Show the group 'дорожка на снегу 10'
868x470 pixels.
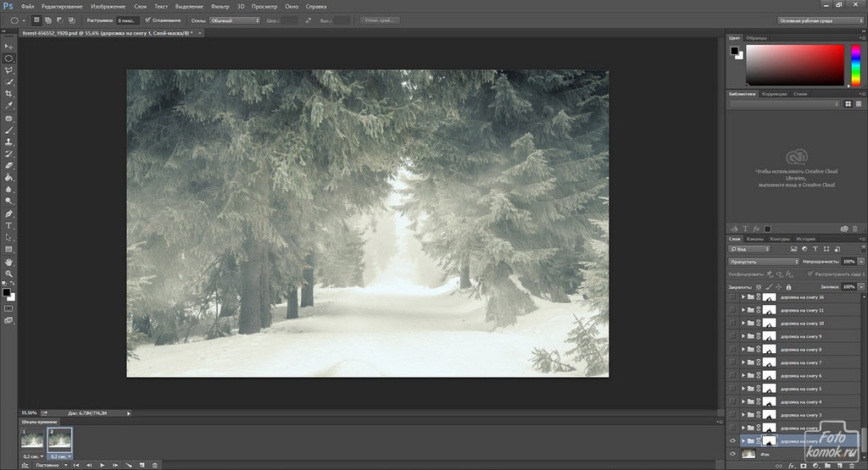click(x=733, y=323)
